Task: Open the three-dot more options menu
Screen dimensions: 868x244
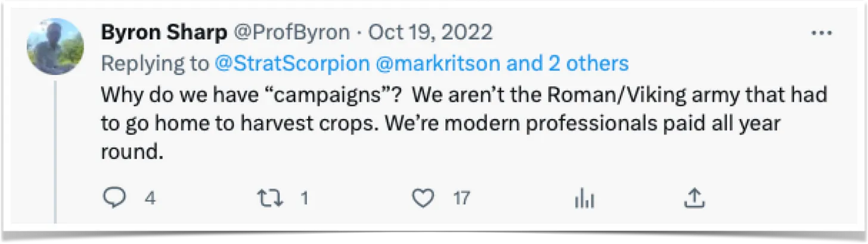Action: pyautogui.click(x=824, y=32)
